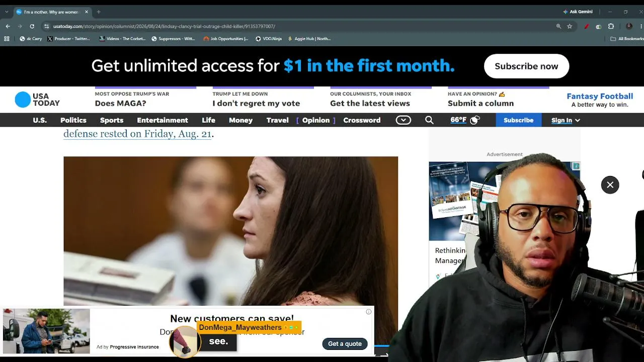Open the site information icon in address bar
Image resolution: width=644 pixels, height=362 pixels.
click(46, 26)
